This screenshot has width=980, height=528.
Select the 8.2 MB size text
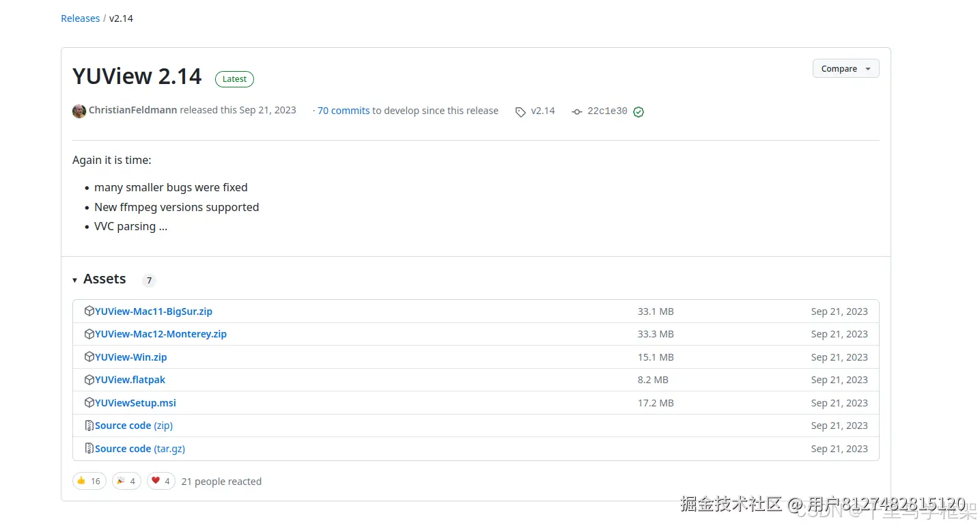coord(653,380)
